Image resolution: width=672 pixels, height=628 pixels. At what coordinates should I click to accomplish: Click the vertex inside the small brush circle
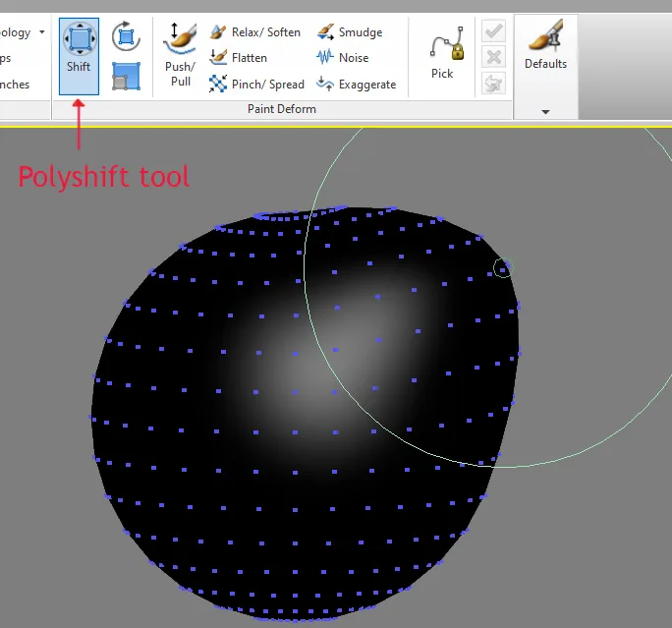(x=502, y=270)
